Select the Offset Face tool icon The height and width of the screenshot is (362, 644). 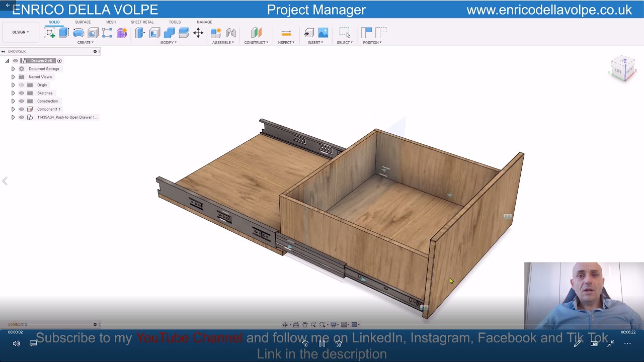click(x=184, y=33)
